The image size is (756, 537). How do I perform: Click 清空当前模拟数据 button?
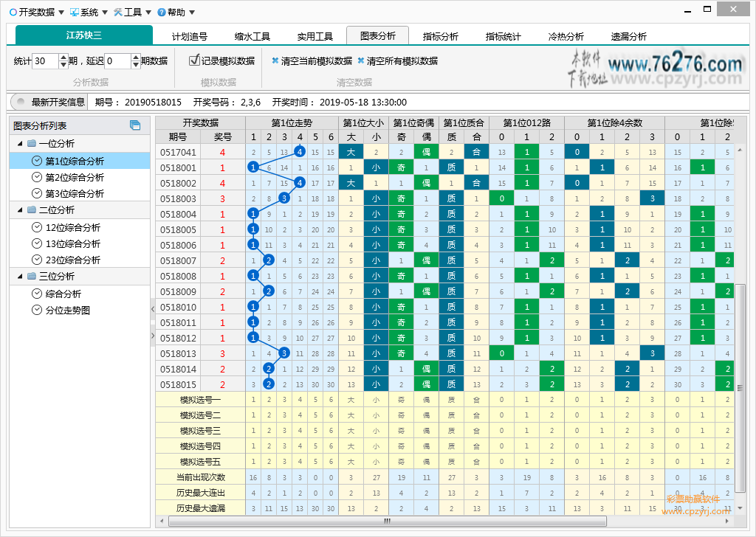(x=312, y=61)
